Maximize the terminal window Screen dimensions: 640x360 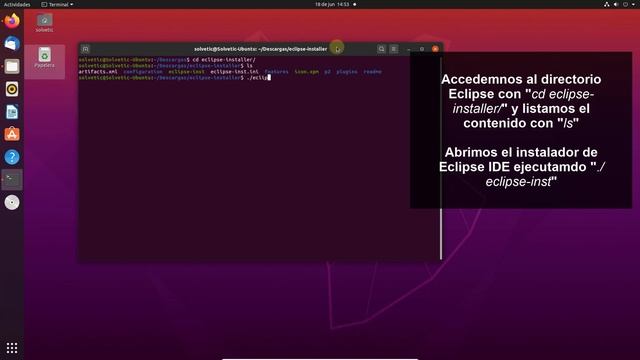point(422,49)
